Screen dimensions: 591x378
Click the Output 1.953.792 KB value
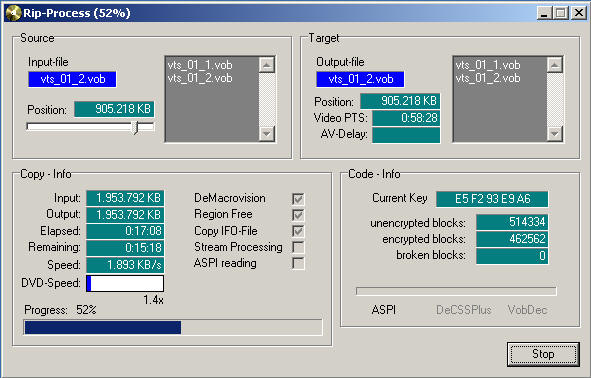(x=125, y=215)
